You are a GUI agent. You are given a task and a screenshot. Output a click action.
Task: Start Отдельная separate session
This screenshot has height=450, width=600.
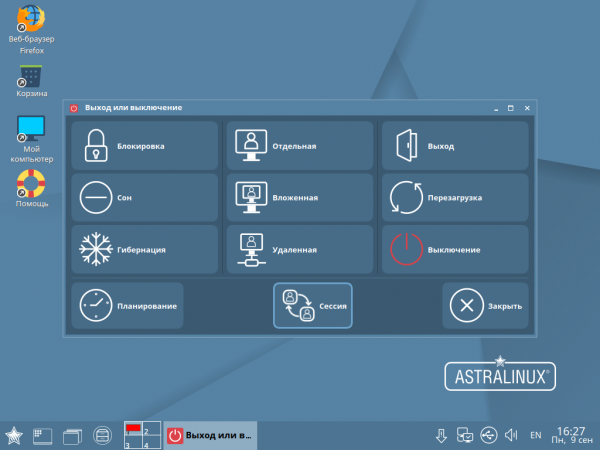300,146
